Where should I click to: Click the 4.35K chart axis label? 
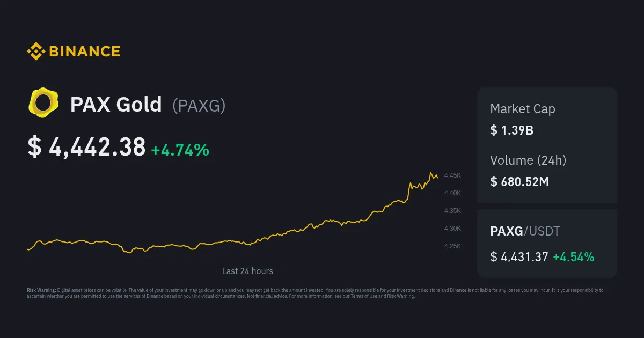tap(452, 211)
